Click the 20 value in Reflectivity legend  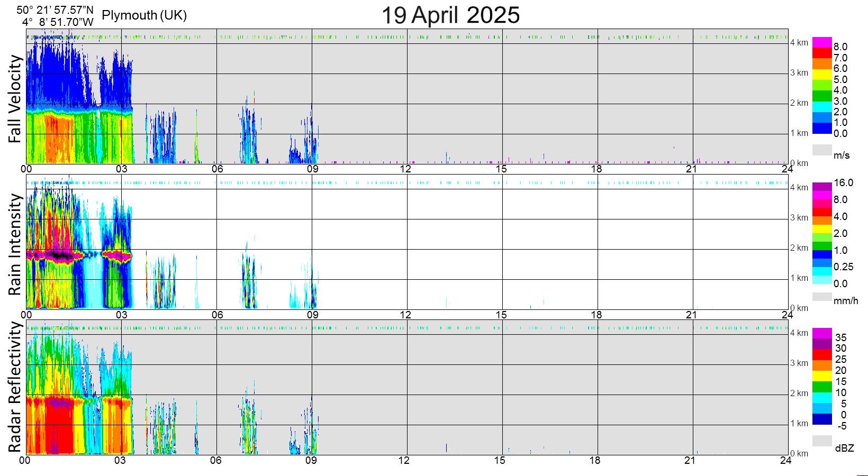click(x=840, y=370)
